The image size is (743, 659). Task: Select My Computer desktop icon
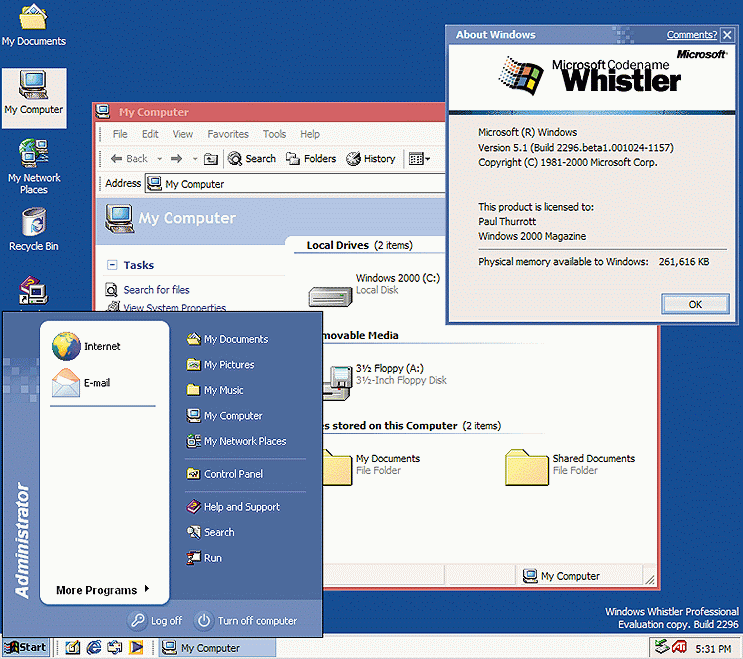(34, 98)
